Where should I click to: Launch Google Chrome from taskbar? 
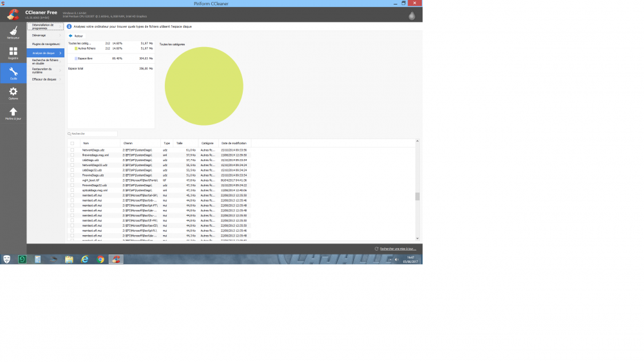(100, 260)
